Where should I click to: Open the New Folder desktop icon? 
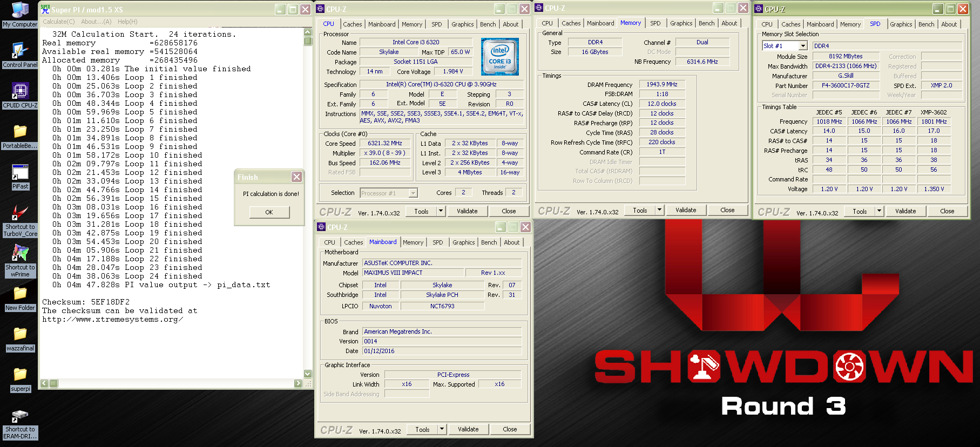click(20, 298)
